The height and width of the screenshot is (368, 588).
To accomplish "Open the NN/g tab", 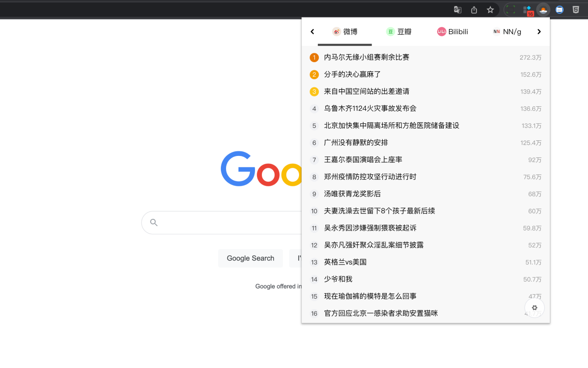I will click(507, 32).
